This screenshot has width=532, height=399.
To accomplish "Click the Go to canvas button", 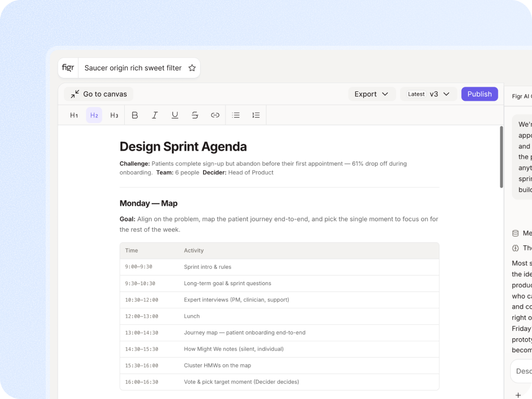I will click(x=98, y=94).
